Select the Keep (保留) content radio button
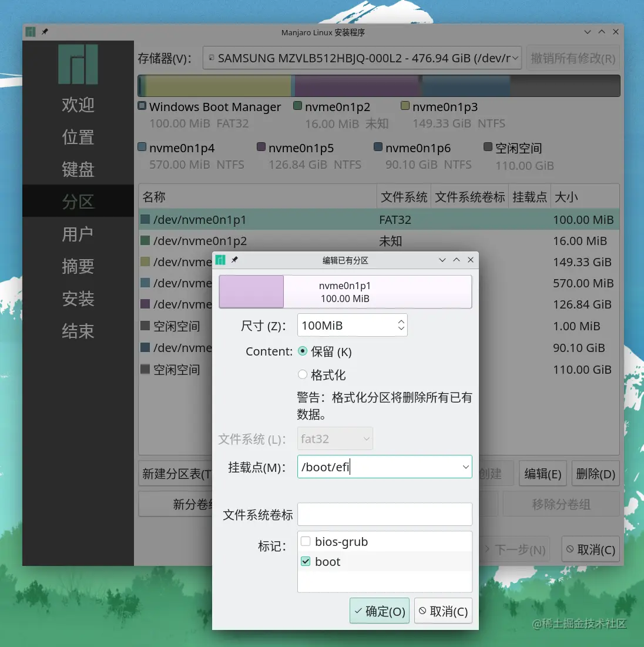This screenshot has width=644, height=647. (303, 351)
